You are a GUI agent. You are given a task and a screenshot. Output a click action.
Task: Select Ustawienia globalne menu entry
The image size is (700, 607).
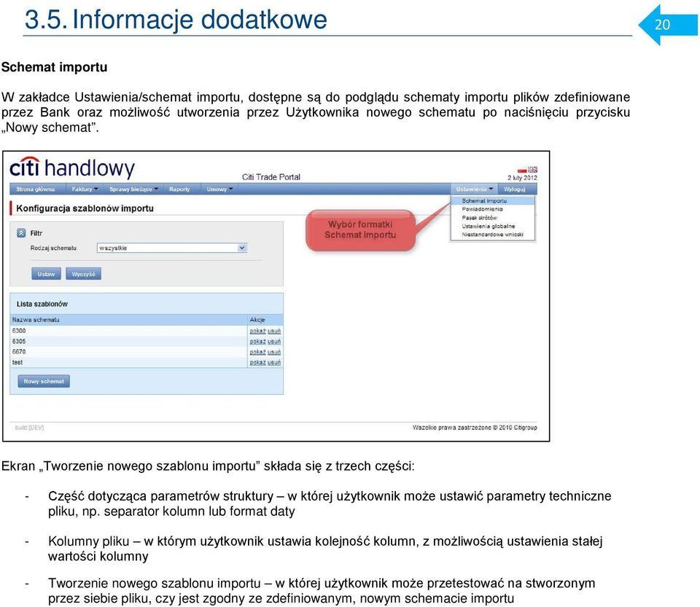click(x=489, y=226)
